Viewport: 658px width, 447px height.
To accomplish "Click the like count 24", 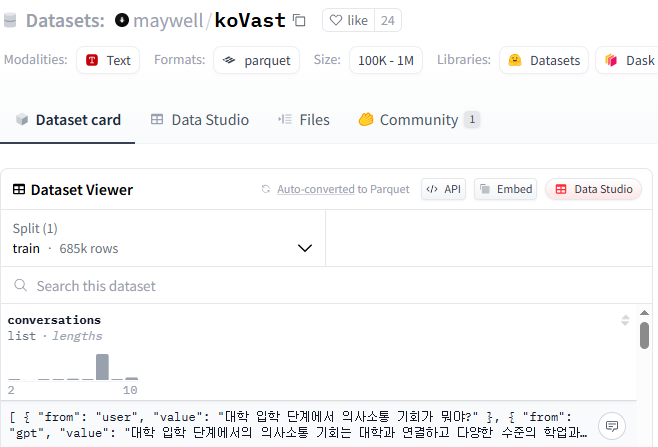I will (388, 20).
